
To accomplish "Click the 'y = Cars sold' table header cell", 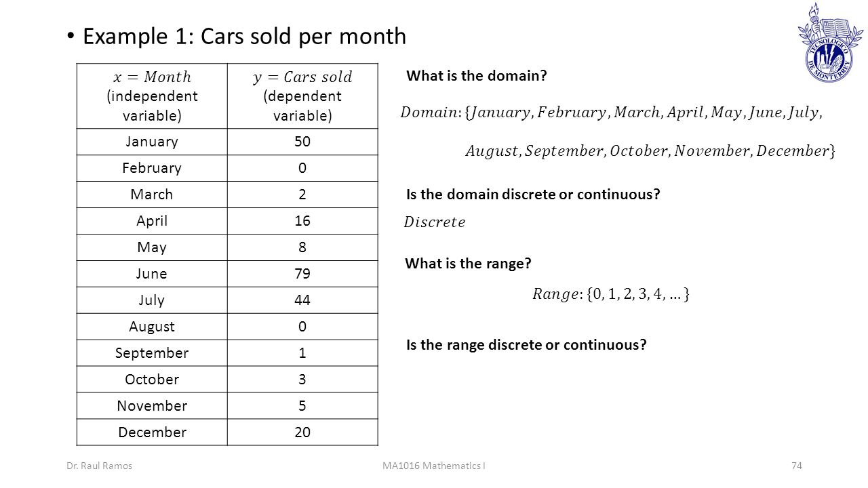I will tap(302, 96).
